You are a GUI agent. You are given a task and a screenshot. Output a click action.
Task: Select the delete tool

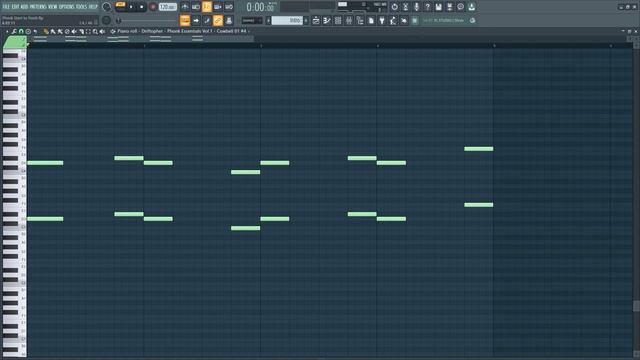67,31
